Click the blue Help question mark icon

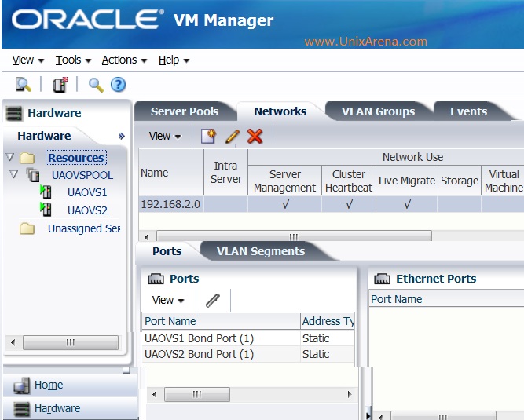click(x=119, y=85)
